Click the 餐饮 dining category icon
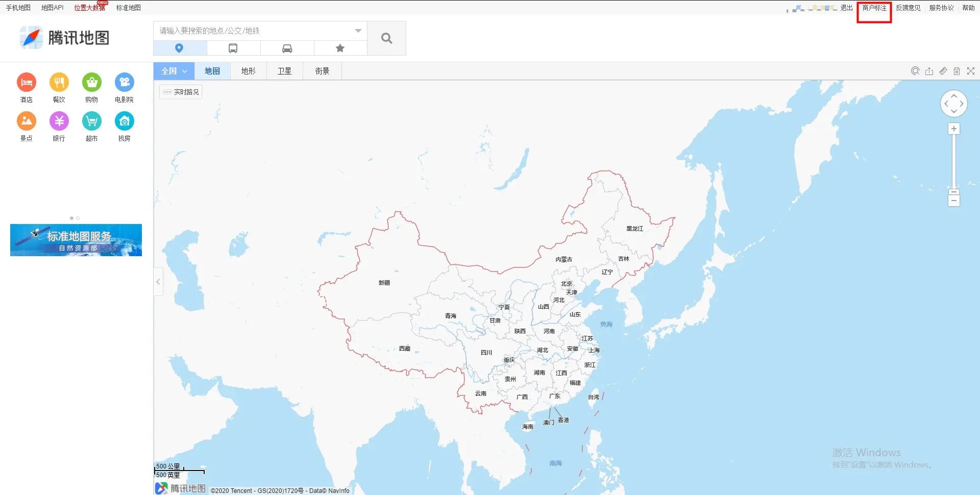Viewport: 980px width, 495px height. (59, 83)
